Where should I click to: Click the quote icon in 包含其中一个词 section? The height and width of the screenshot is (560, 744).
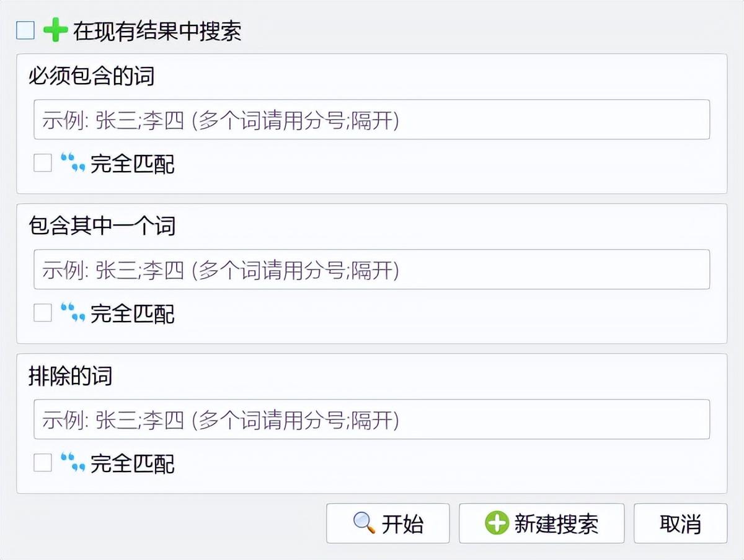point(72,313)
